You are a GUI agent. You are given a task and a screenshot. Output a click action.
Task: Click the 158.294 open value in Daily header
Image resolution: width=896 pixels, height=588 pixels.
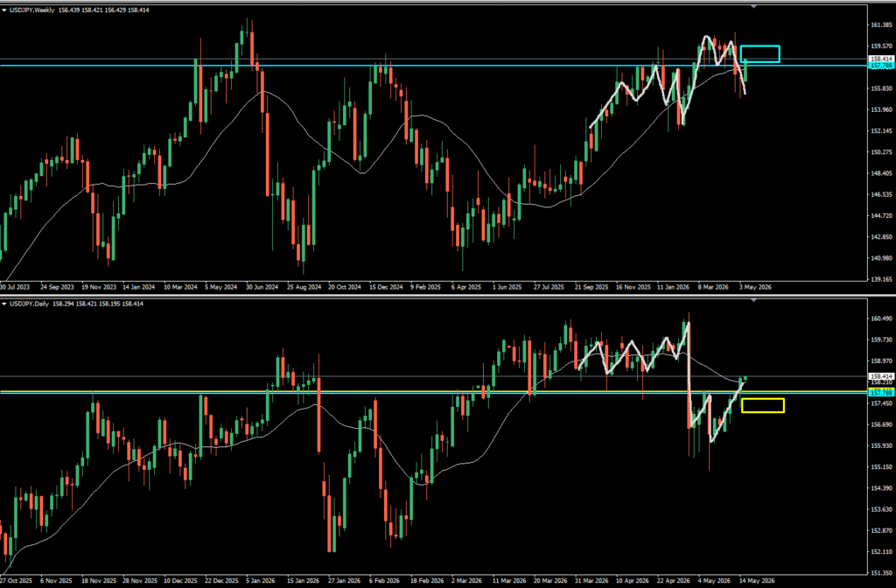point(63,304)
